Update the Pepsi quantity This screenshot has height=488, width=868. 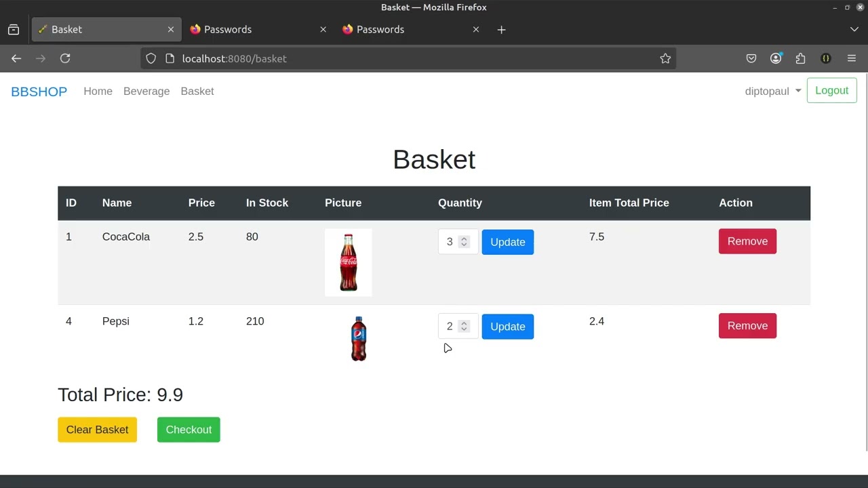pyautogui.click(x=508, y=327)
